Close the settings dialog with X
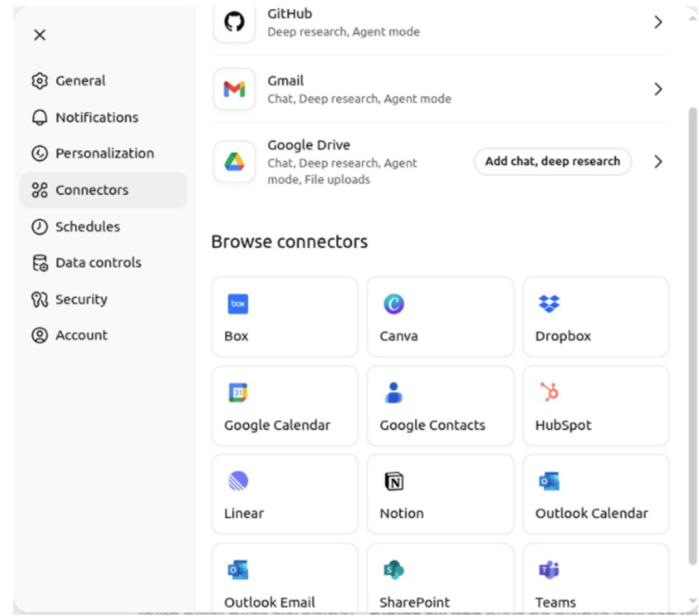Screen dimensions: 699x616 click(40, 35)
